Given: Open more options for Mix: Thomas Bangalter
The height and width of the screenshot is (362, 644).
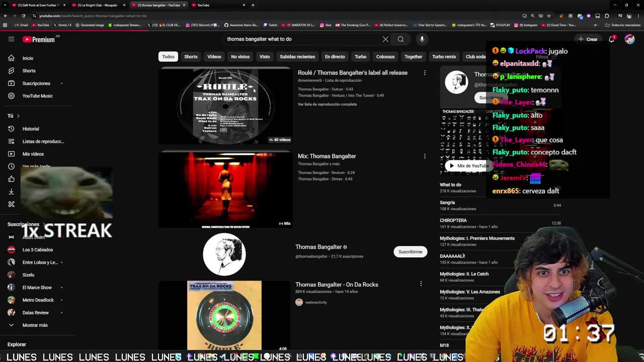Looking at the screenshot, I should [425, 156].
